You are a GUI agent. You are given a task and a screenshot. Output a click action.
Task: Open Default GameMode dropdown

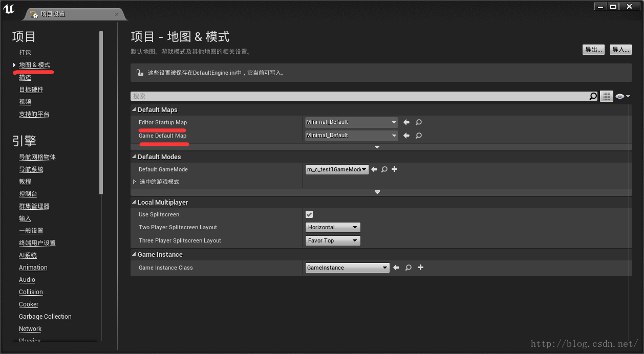coord(337,169)
